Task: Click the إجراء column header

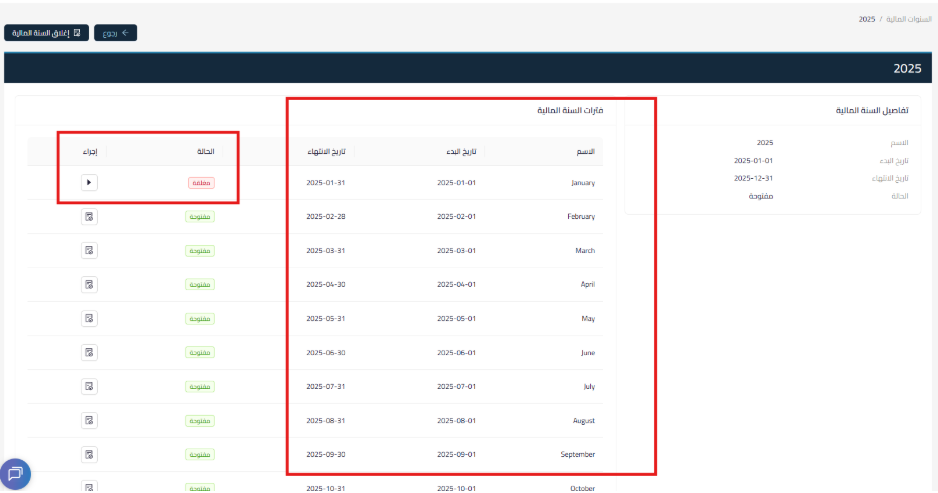Action: pyautogui.click(x=90, y=152)
